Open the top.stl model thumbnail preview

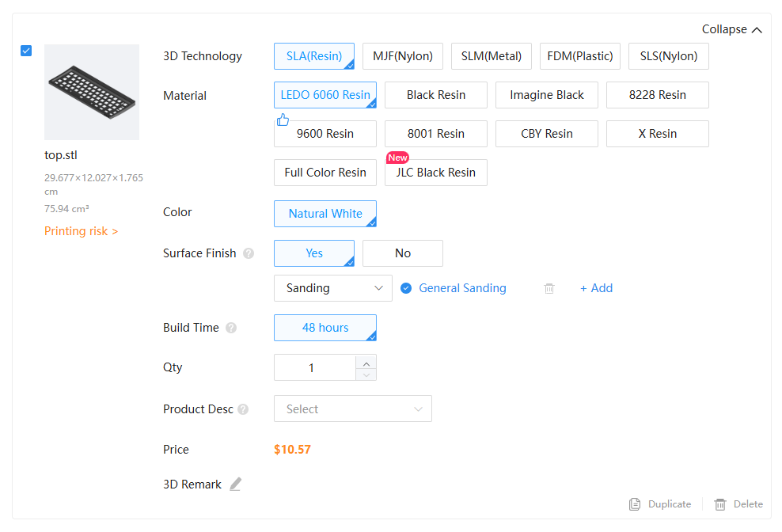[x=92, y=92]
